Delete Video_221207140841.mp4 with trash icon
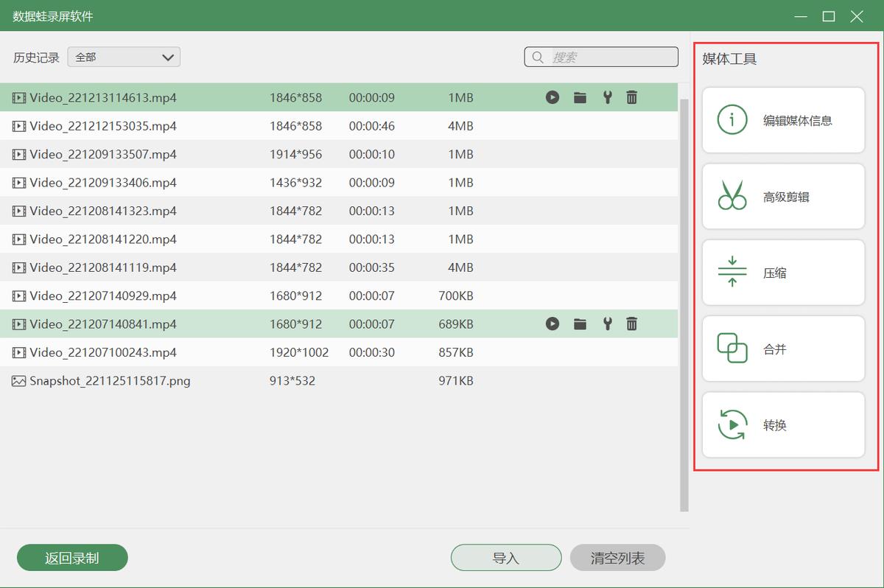The height and width of the screenshot is (588, 884). point(631,323)
